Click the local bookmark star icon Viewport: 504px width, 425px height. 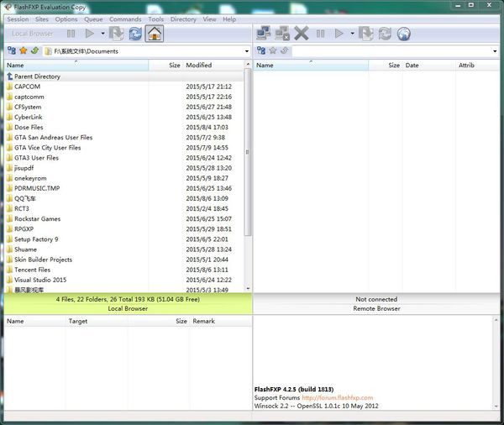[23, 51]
